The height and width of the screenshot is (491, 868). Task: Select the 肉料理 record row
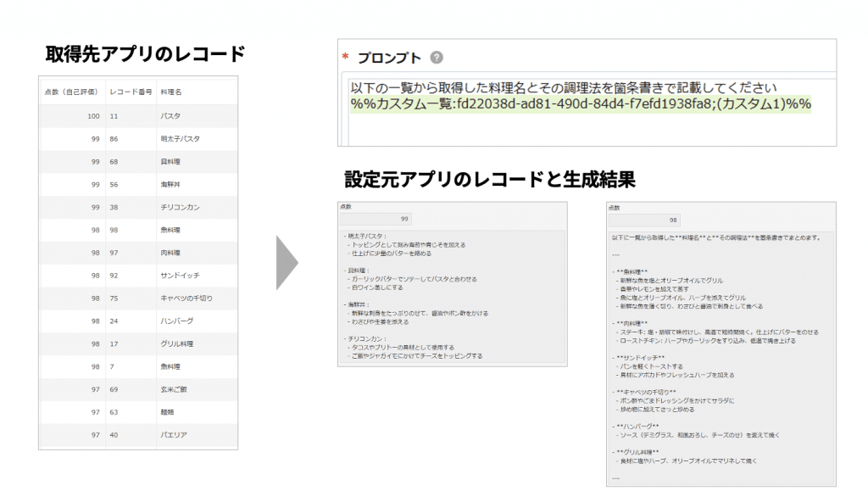171,253
